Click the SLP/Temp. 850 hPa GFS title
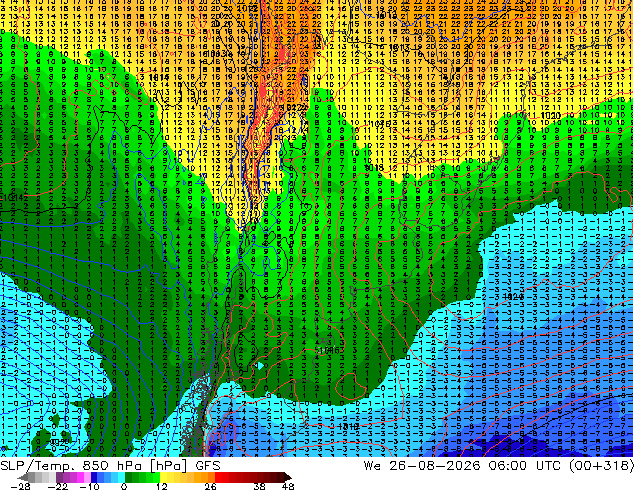Image resolution: width=634 pixels, height=490 pixels. [x=110, y=466]
